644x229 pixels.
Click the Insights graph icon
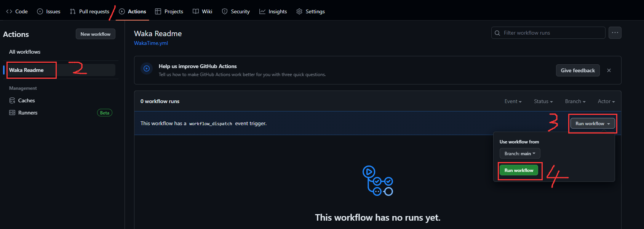[x=262, y=11]
